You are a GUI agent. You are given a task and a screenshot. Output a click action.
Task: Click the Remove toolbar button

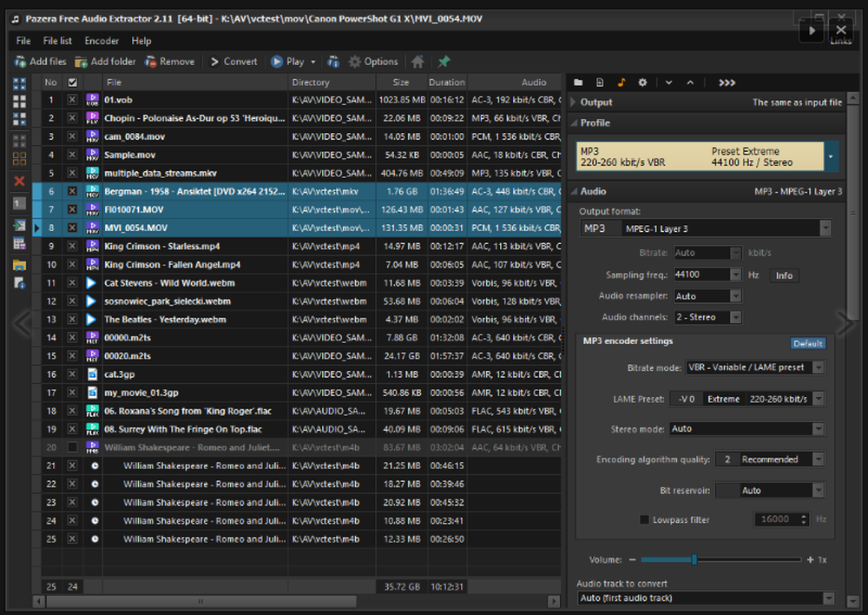[x=170, y=62]
